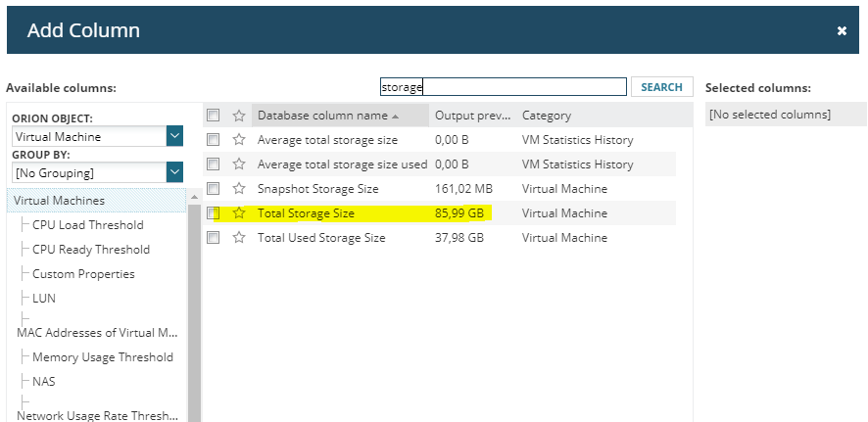
Task: Star the Average total storage size column
Action: [239, 139]
